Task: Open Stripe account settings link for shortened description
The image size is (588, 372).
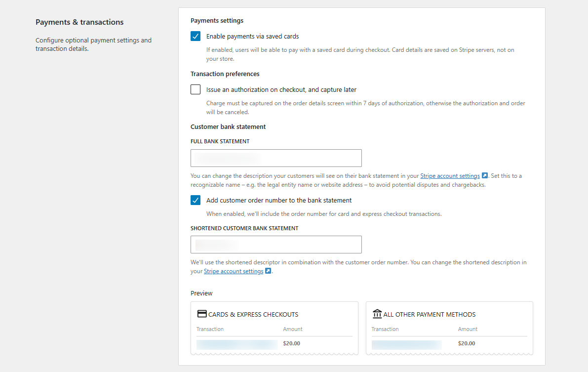Action: pyautogui.click(x=234, y=271)
